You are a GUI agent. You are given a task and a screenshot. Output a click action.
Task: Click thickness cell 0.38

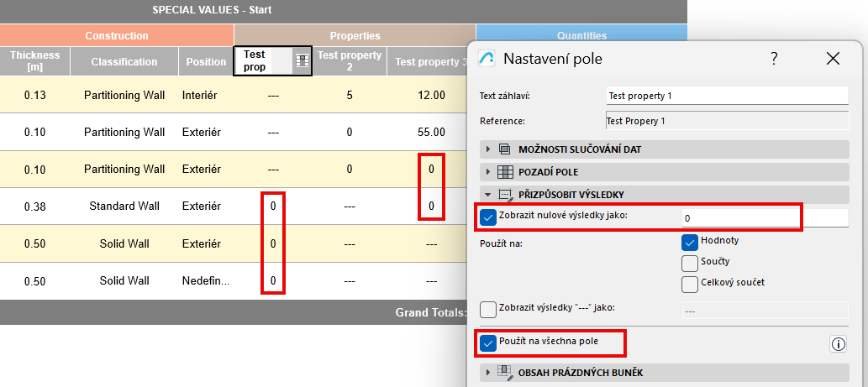click(35, 207)
